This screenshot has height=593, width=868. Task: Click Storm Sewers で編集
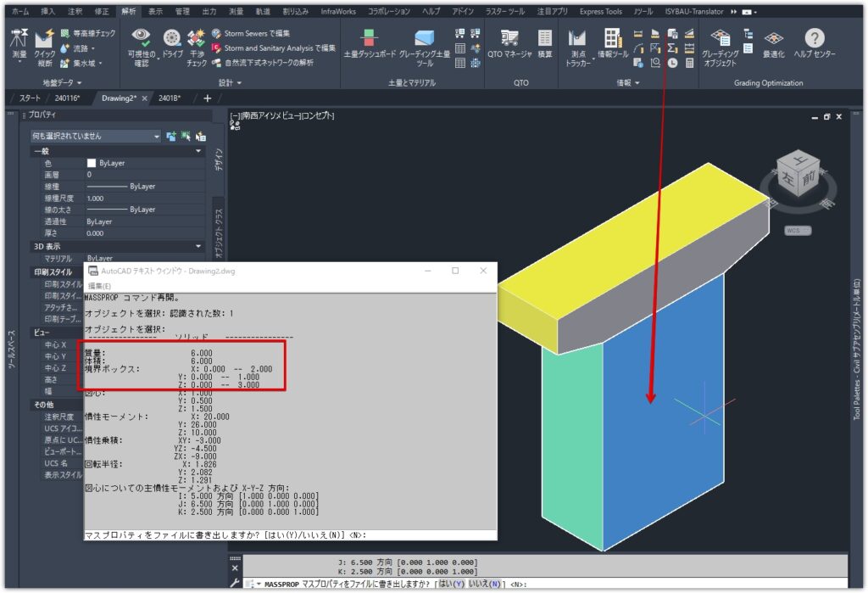coord(251,33)
